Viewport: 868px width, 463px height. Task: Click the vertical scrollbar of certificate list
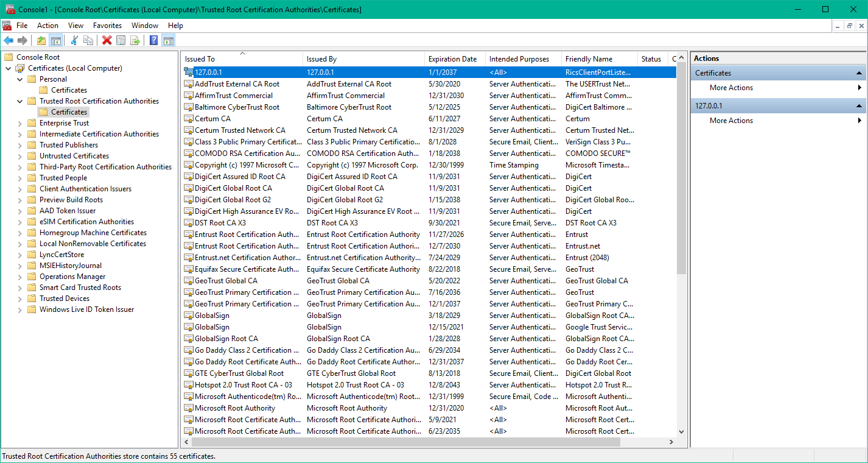[x=682, y=168]
